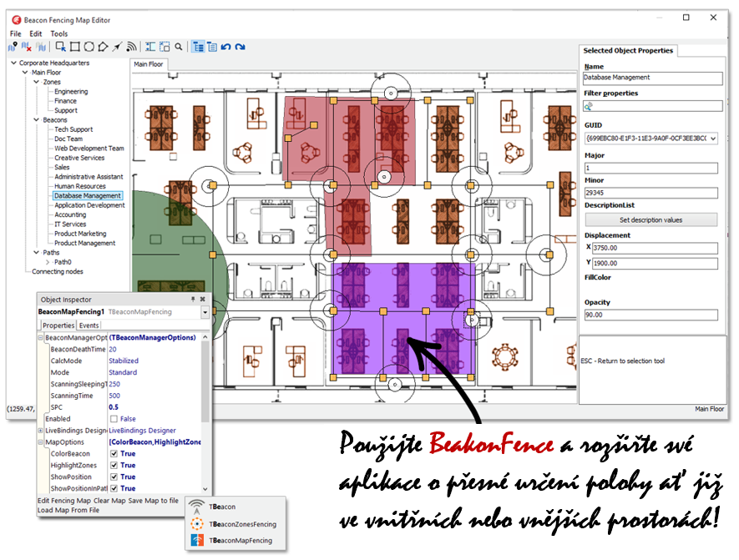
Task: Open the BeaconMapFencing1 object selector dropdown
Action: click(205, 312)
